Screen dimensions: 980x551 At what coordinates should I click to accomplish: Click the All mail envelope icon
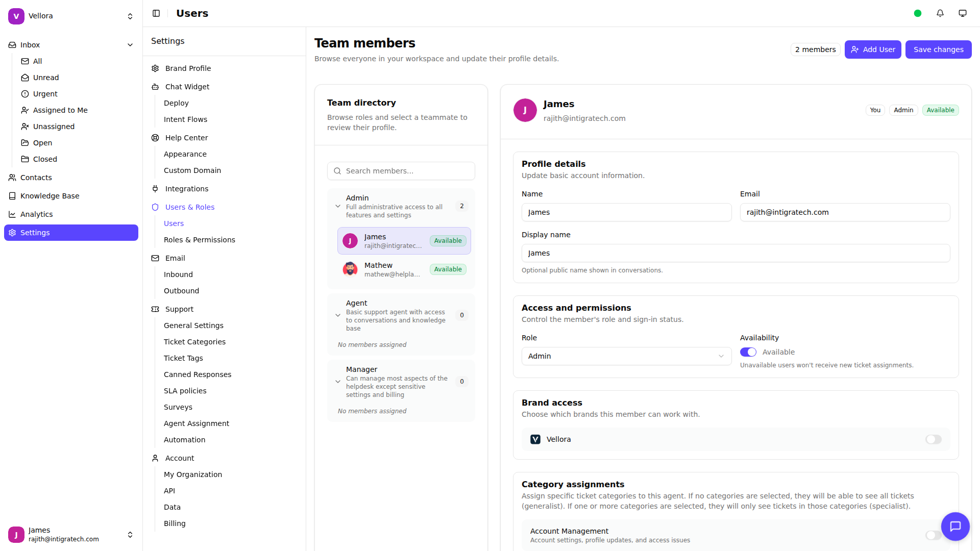[x=25, y=61]
